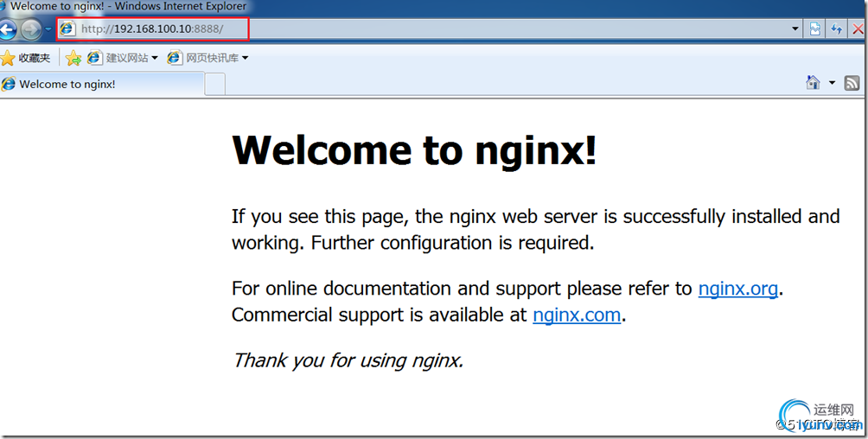Expand the address bar history dropdown
The width and height of the screenshot is (868, 439).
795,29
